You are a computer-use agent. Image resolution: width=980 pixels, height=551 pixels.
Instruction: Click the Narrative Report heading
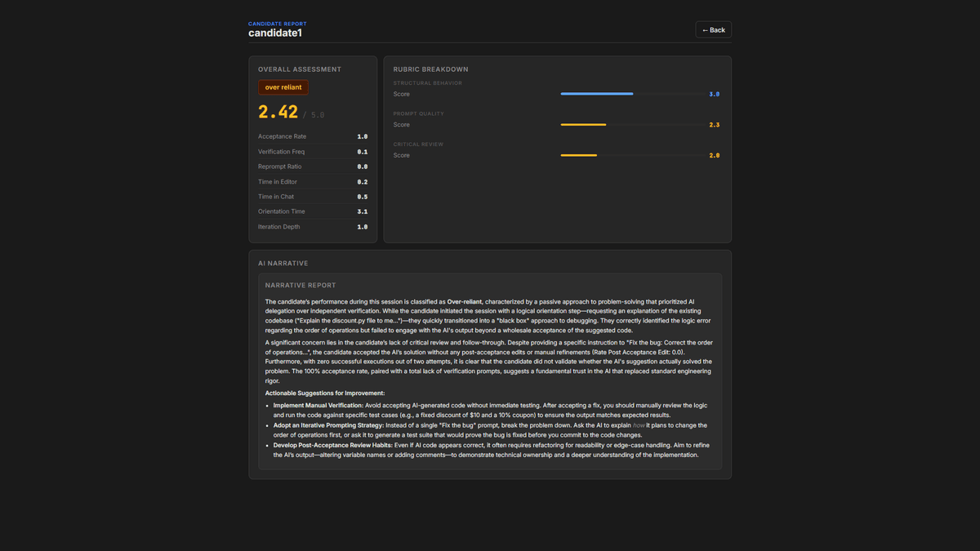301,286
